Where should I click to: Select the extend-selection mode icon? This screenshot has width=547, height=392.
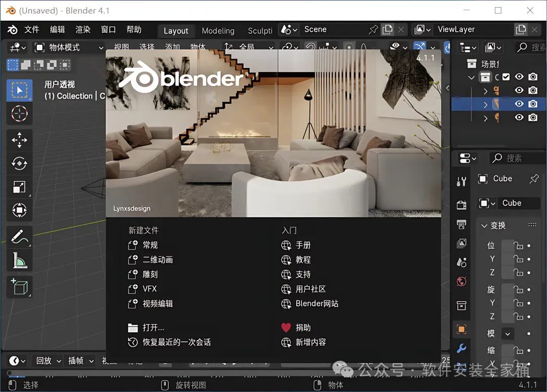click(26, 65)
